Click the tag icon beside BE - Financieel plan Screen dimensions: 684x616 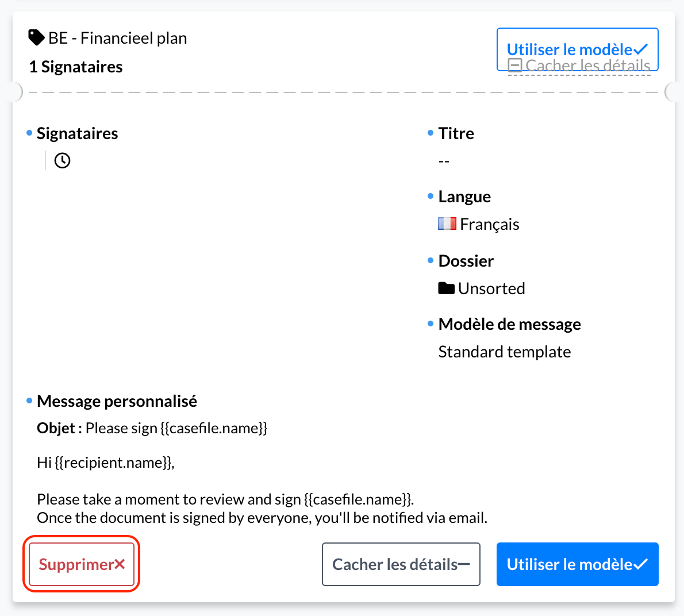coord(36,37)
